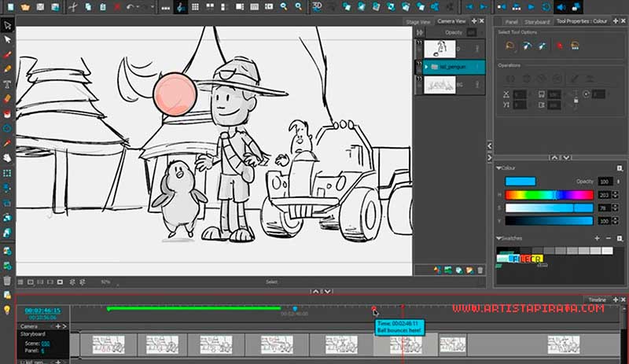Click the second magnifier zoom icon

[x=299, y=7]
